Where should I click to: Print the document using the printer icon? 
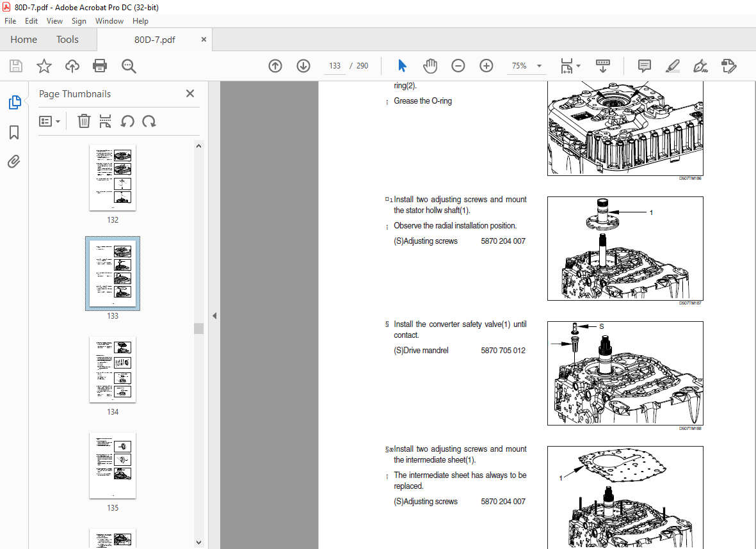[x=100, y=66]
